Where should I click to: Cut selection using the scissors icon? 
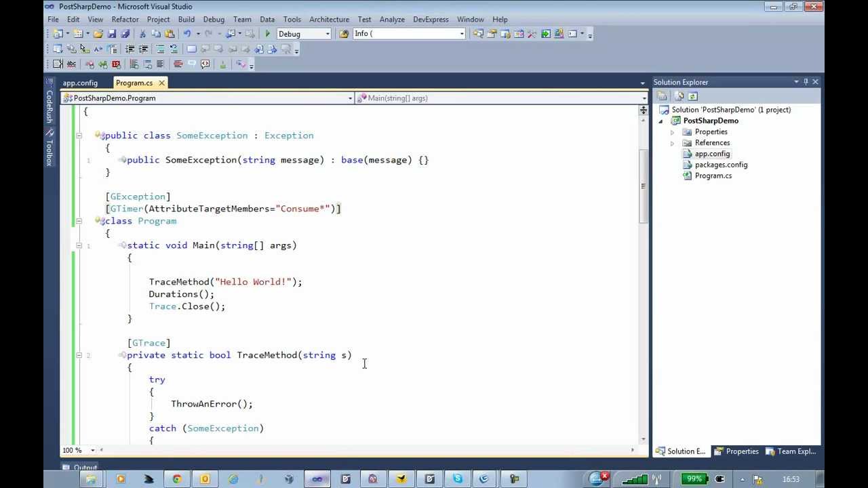(142, 34)
